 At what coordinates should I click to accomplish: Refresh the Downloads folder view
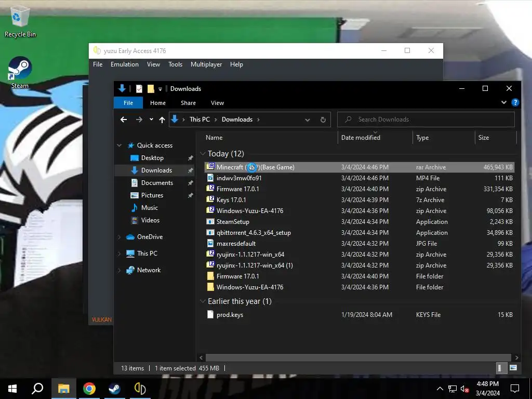click(323, 119)
